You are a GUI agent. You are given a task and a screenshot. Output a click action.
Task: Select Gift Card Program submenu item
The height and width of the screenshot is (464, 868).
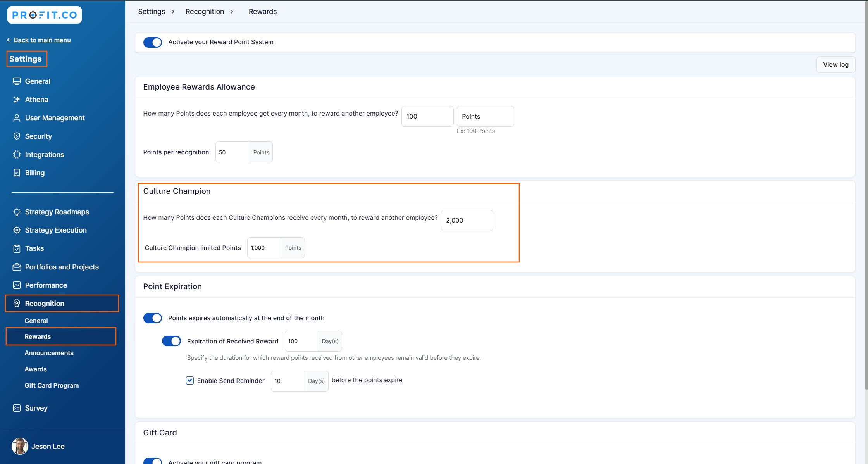coord(52,385)
